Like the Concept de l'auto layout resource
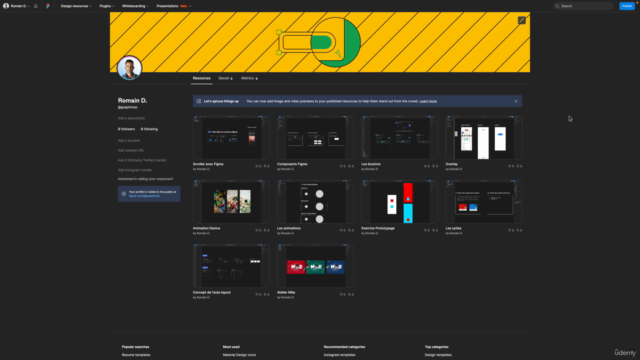 tap(257, 294)
